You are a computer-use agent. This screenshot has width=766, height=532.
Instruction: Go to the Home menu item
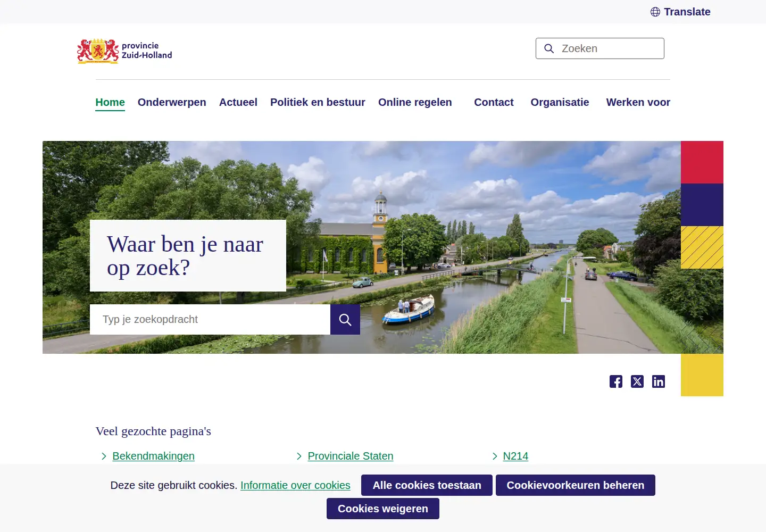pos(110,103)
